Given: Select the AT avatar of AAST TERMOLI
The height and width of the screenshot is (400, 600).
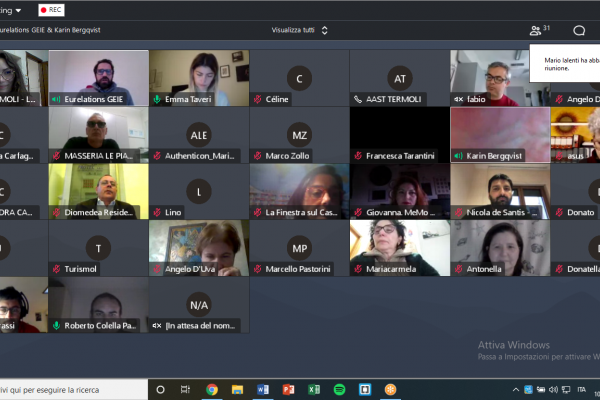Looking at the screenshot, I should [400, 78].
